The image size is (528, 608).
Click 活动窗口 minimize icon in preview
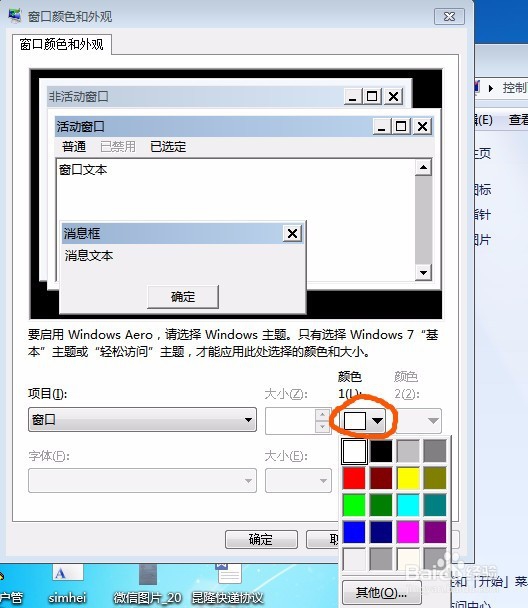tap(382, 126)
